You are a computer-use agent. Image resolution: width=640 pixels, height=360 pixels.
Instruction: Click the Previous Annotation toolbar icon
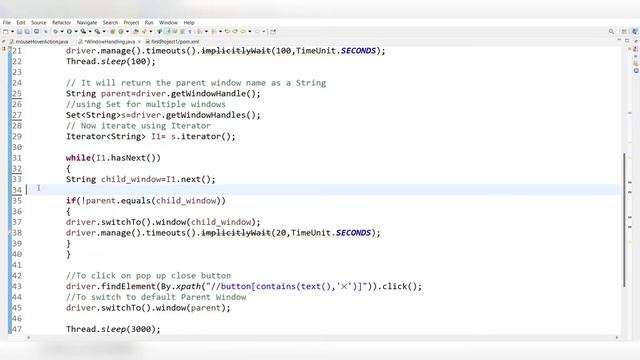[213, 31]
